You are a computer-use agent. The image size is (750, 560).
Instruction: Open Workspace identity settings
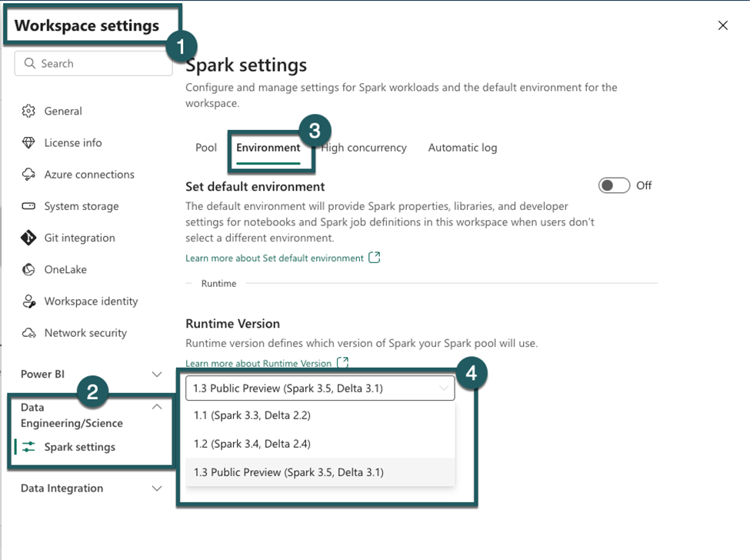[x=91, y=302]
